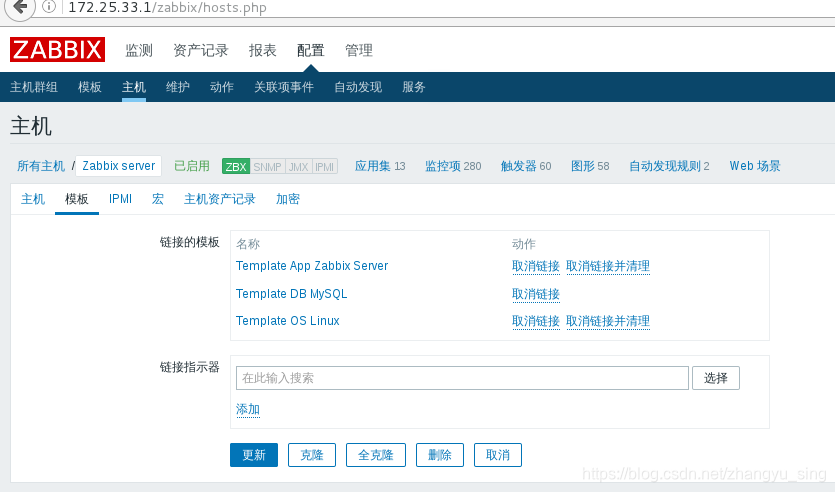Focus the template search input field
The image size is (835, 492).
(462, 378)
